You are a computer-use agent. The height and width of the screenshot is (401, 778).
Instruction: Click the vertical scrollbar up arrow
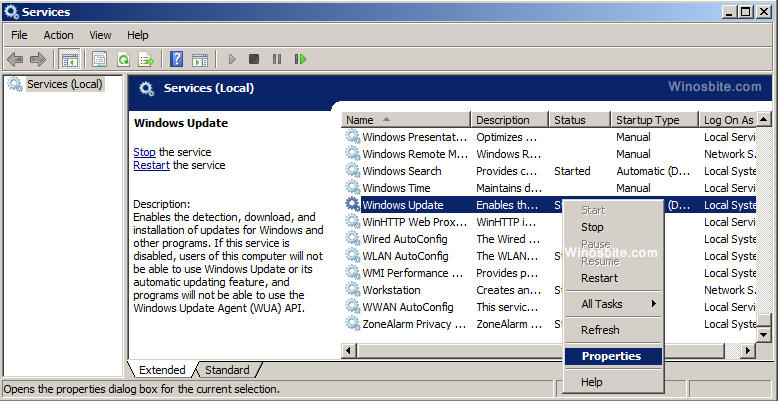click(764, 119)
